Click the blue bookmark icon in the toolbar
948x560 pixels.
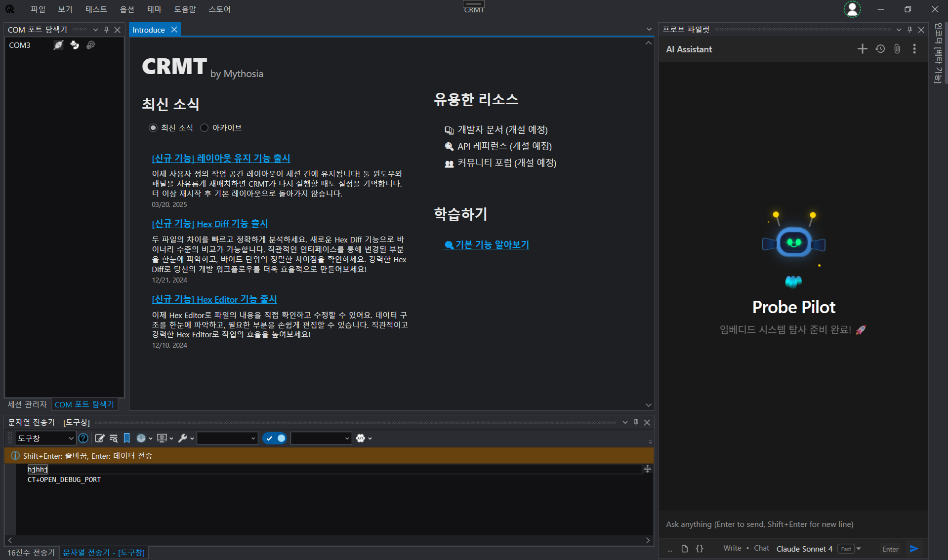pos(126,438)
